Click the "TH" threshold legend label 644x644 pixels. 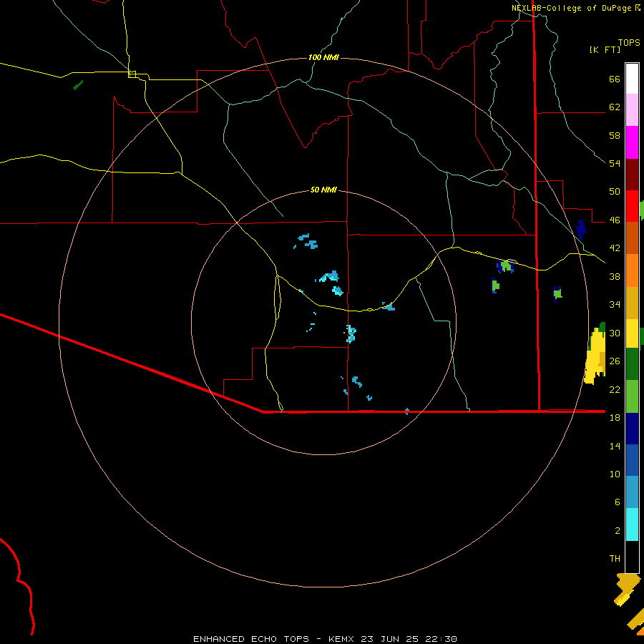(x=615, y=559)
